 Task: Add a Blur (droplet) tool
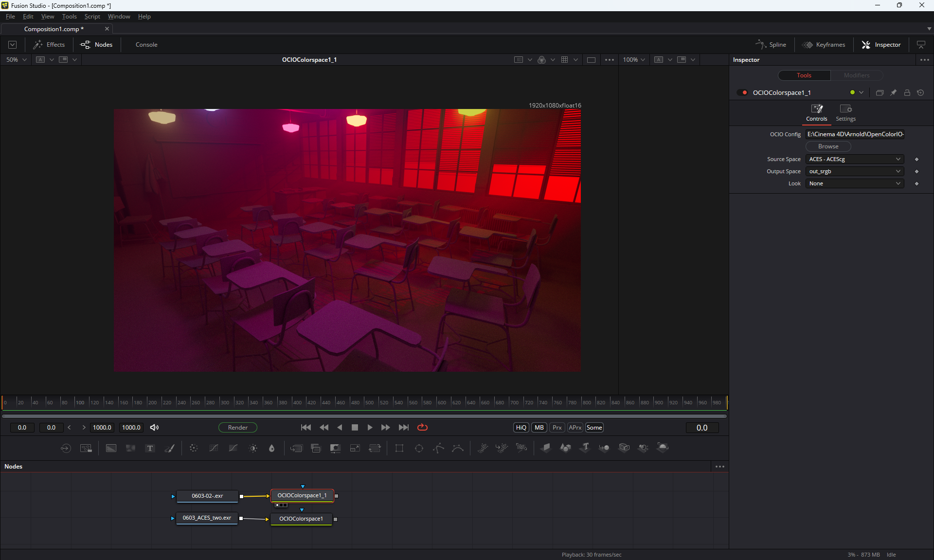tap(271, 448)
